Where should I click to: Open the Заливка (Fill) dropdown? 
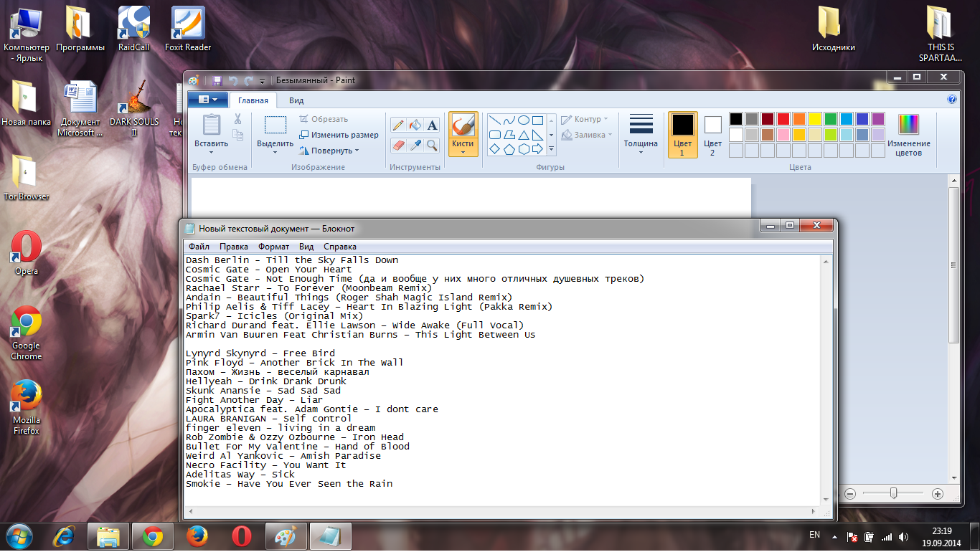coord(587,134)
